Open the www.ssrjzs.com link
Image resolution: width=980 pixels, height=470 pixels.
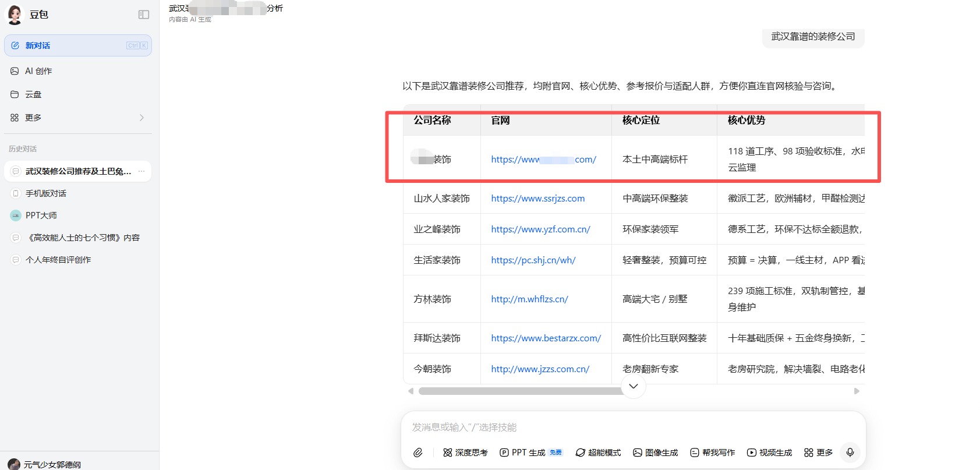pos(537,199)
